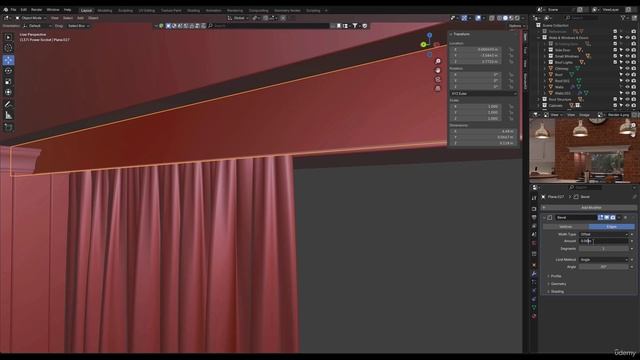Open the Object Mode dropdown
Screen dimensions: 640x360
point(31,18)
